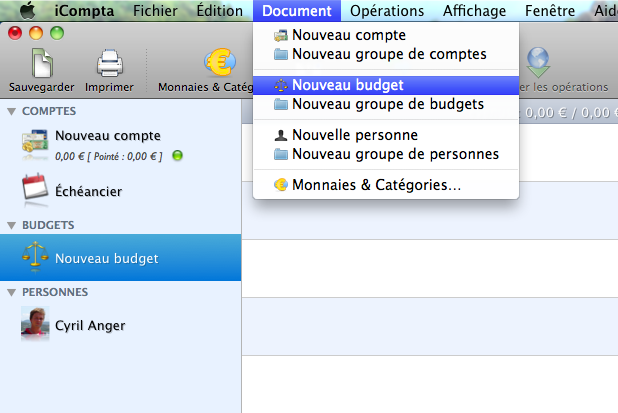
Task: Choose Nouveau groupe de personnes menu entry
Action: click(x=386, y=154)
